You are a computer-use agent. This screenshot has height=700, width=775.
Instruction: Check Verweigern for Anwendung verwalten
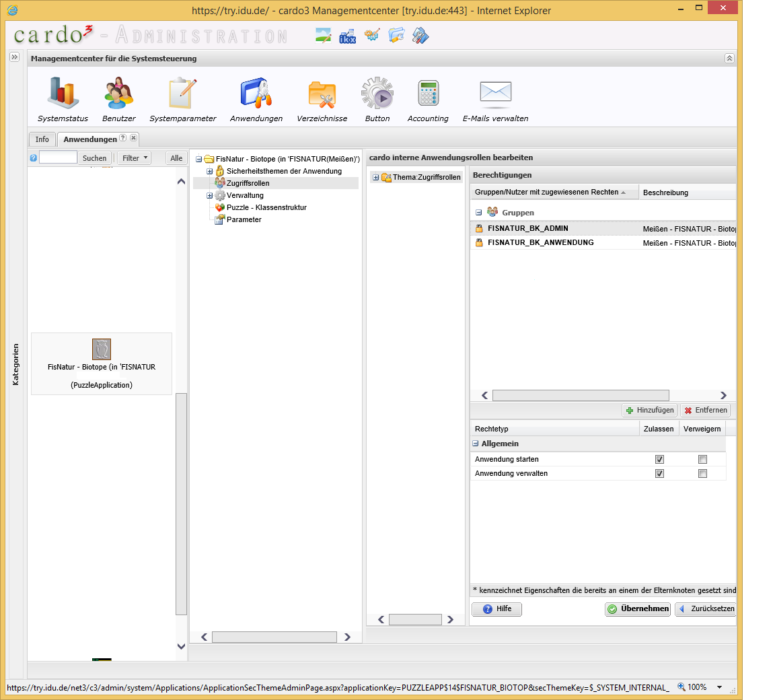[702, 474]
